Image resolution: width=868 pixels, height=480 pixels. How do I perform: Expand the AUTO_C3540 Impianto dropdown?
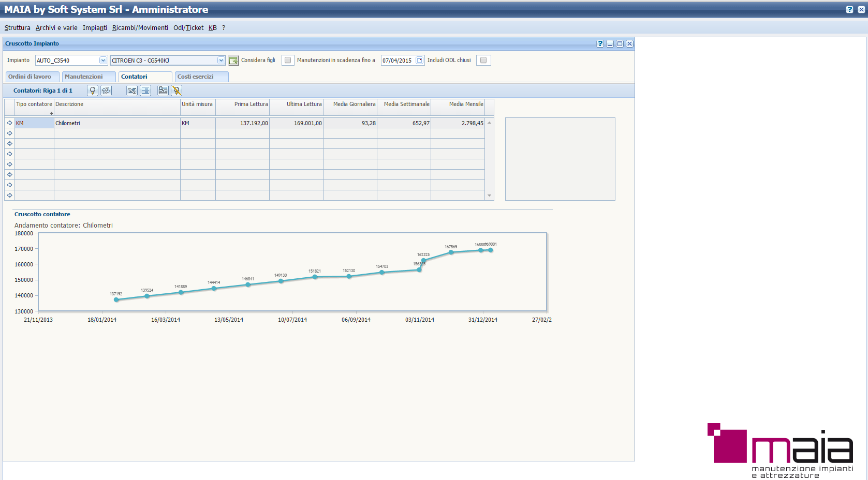(103, 61)
